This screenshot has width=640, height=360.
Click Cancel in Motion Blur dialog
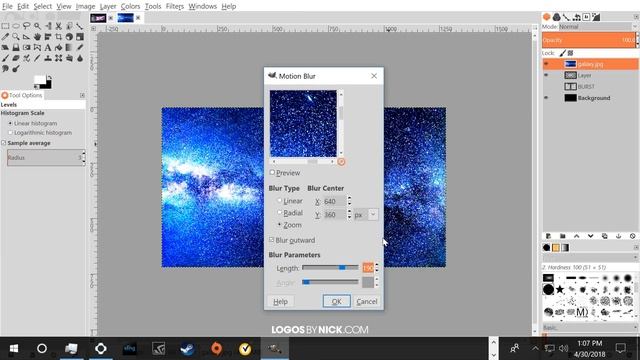pos(367,301)
